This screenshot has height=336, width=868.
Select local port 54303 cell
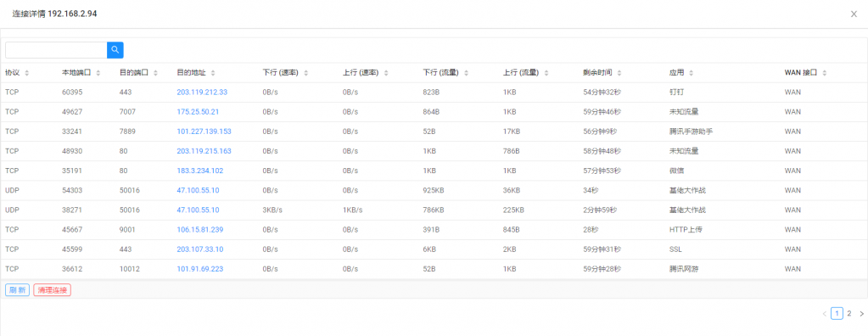(72, 190)
